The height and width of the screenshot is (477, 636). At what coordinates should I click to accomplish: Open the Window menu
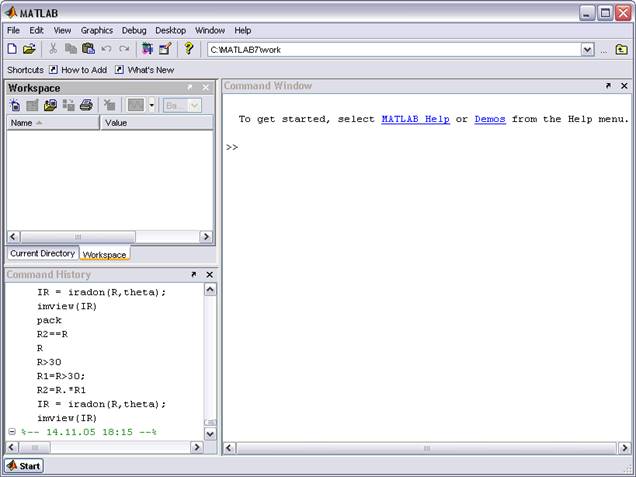point(210,30)
